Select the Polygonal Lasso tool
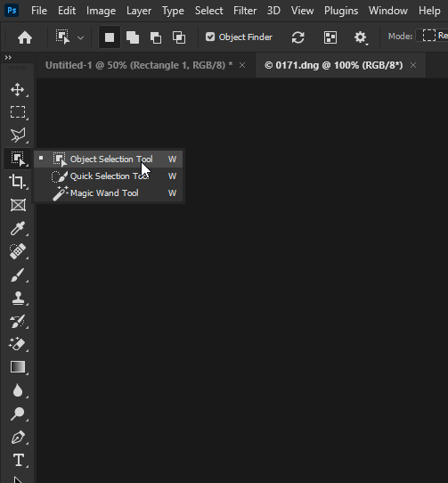Screen dimensions: 448x483 18,135
